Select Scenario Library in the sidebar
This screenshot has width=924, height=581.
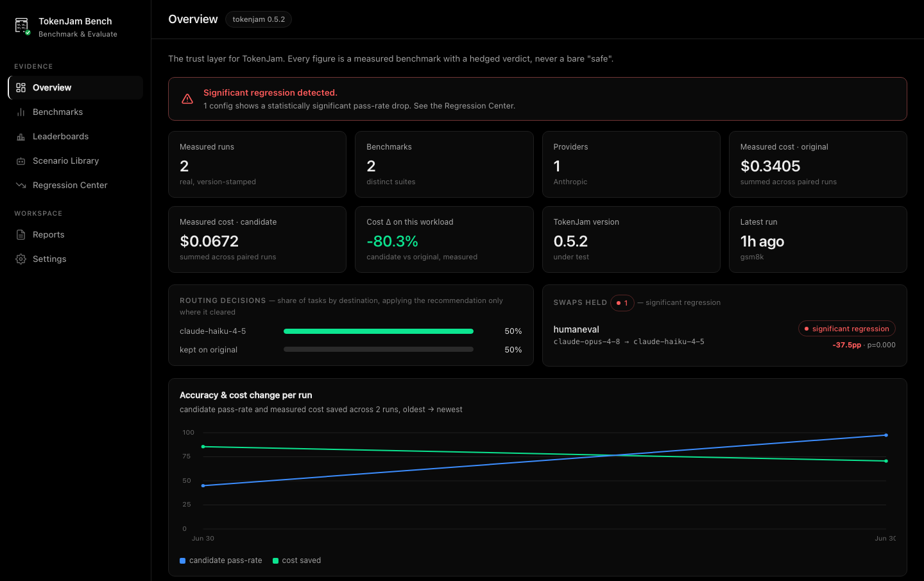(76, 161)
